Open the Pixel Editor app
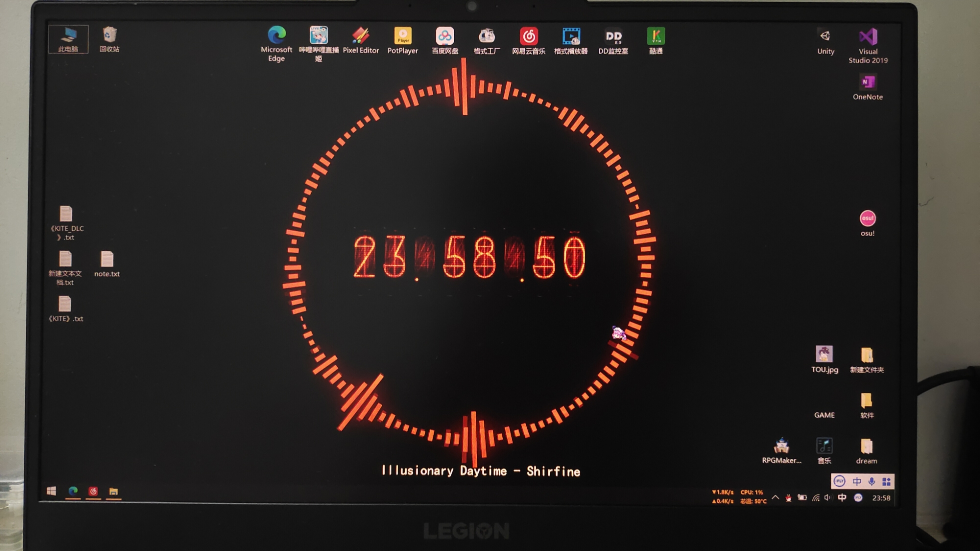Viewport: 980px width, 551px height. pos(361,36)
